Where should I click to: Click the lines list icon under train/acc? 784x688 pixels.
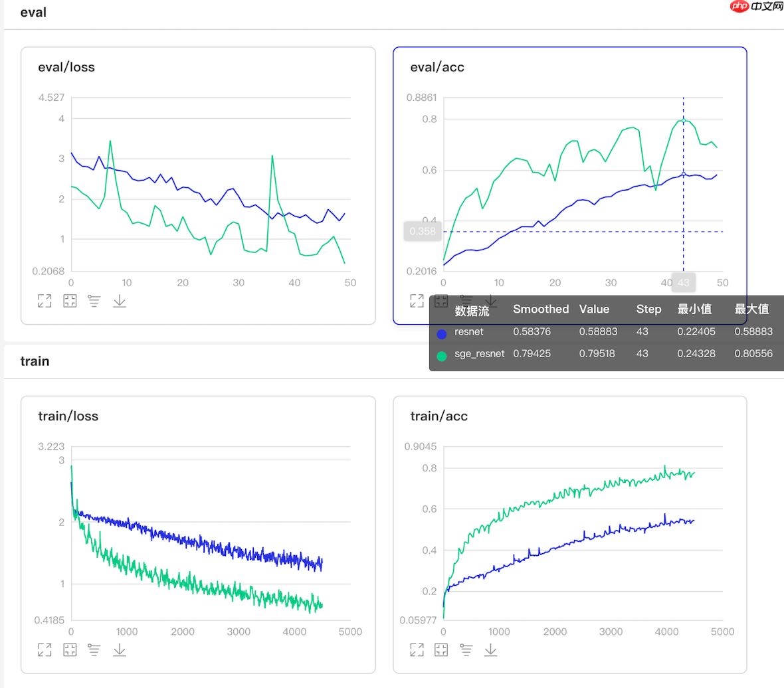[x=466, y=649]
